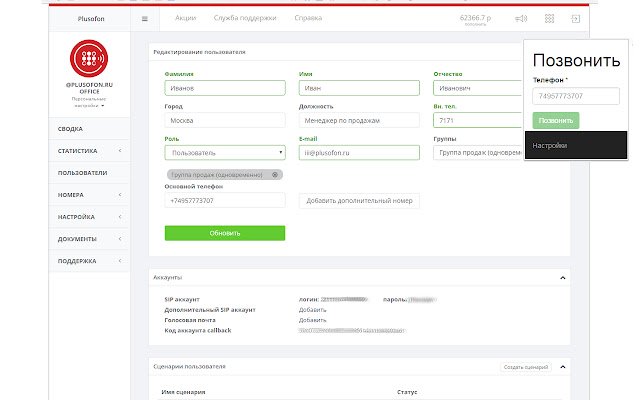Open Персональные настройки dropdown
This screenshot has height=400, width=640.
pyautogui.click(x=89, y=102)
